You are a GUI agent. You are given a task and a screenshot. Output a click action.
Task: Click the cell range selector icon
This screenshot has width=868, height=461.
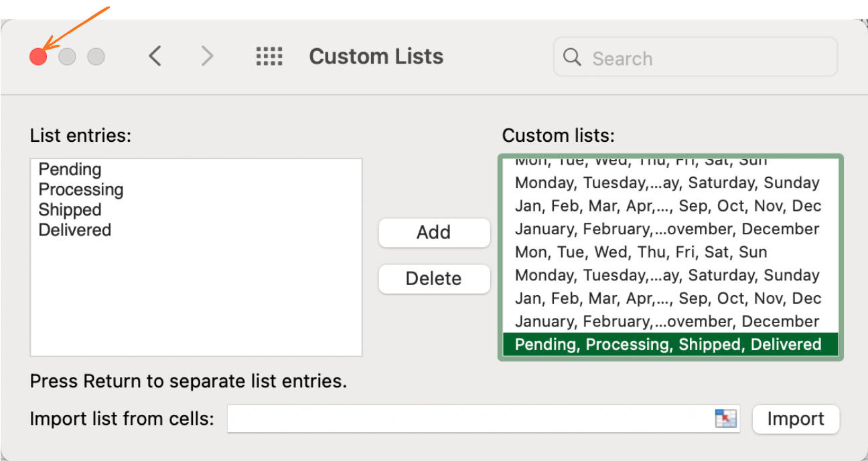725,419
